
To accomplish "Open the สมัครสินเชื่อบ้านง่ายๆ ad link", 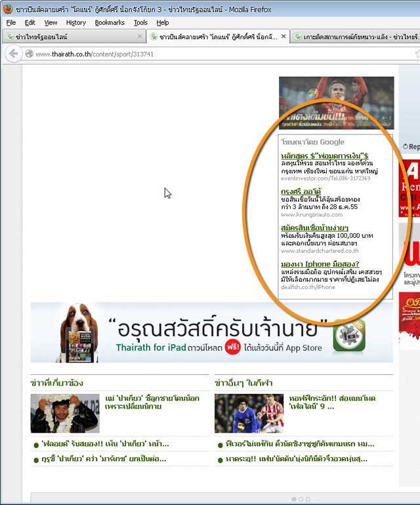I will (x=314, y=228).
